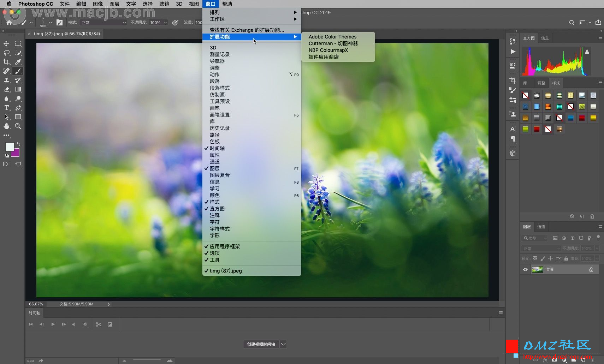The width and height of the screenshot is (604, 364).
Task: Open the 3D cube panel icon
Action: [513, 154]
